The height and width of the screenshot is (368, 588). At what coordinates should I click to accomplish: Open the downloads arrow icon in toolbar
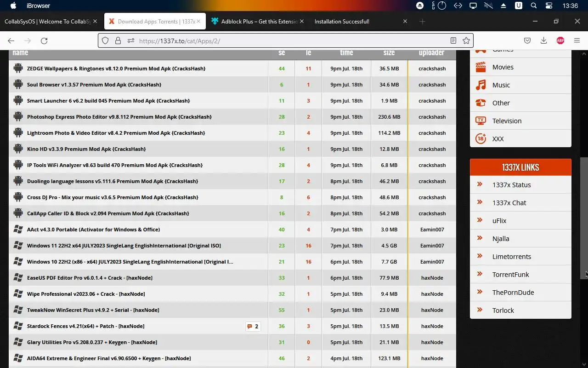pos(543,40)
